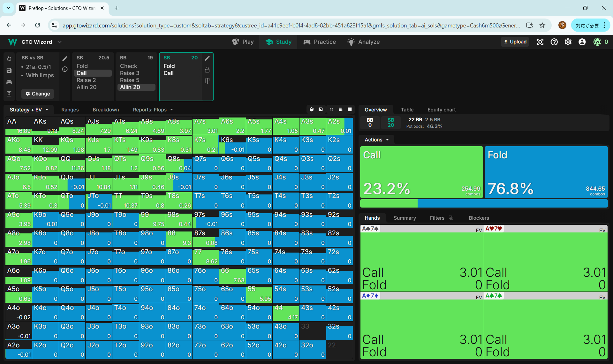Open the help question mark icon
613x364 pixels.
click(x=554, y=42)
